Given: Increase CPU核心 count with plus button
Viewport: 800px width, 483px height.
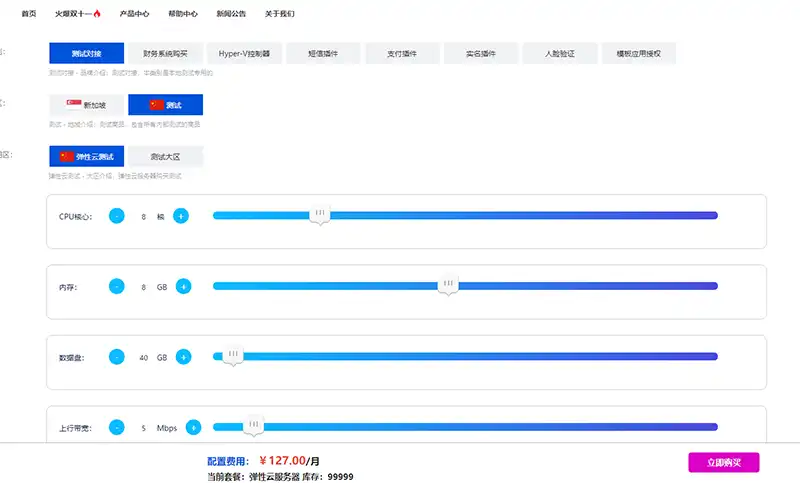Looking at the screenshot, I should 181,216.
